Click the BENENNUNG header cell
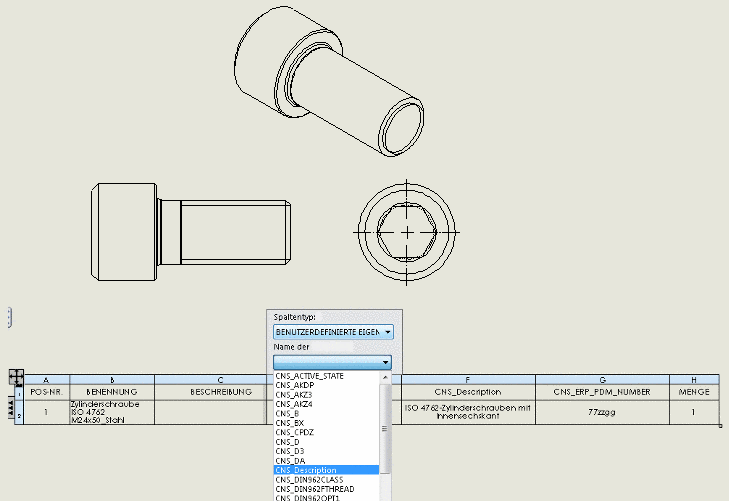Screen dimensions: 729x501 tap(112, 392)
